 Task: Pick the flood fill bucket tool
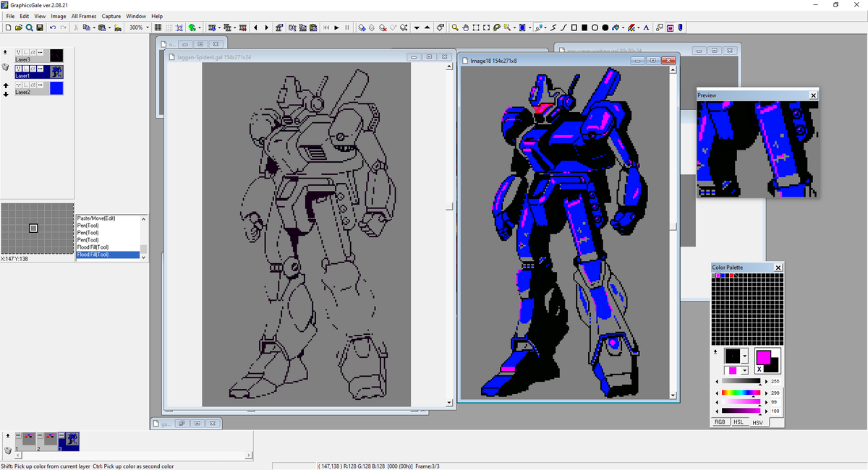point(616,27)
